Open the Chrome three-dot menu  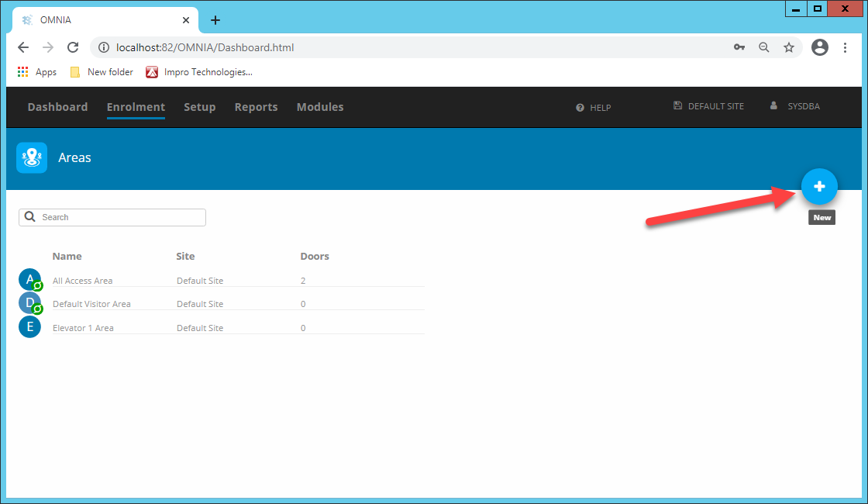845,47
